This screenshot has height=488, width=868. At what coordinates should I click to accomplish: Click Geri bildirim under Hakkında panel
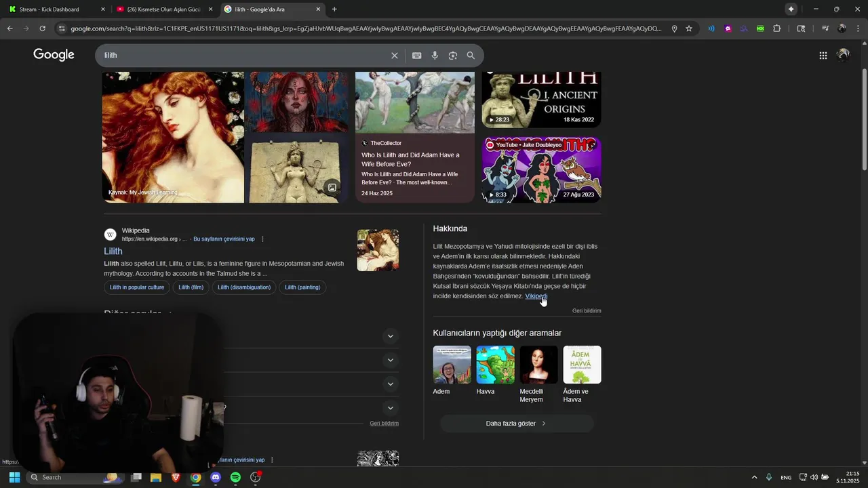pyautogui.click(x=587, y=310)
